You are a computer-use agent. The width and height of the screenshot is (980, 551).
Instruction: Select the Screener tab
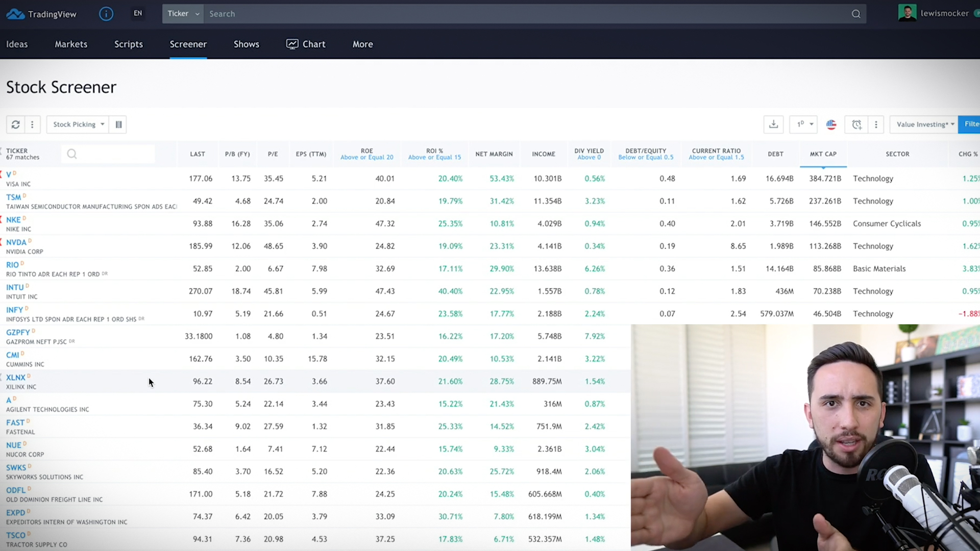coord(188,44)
